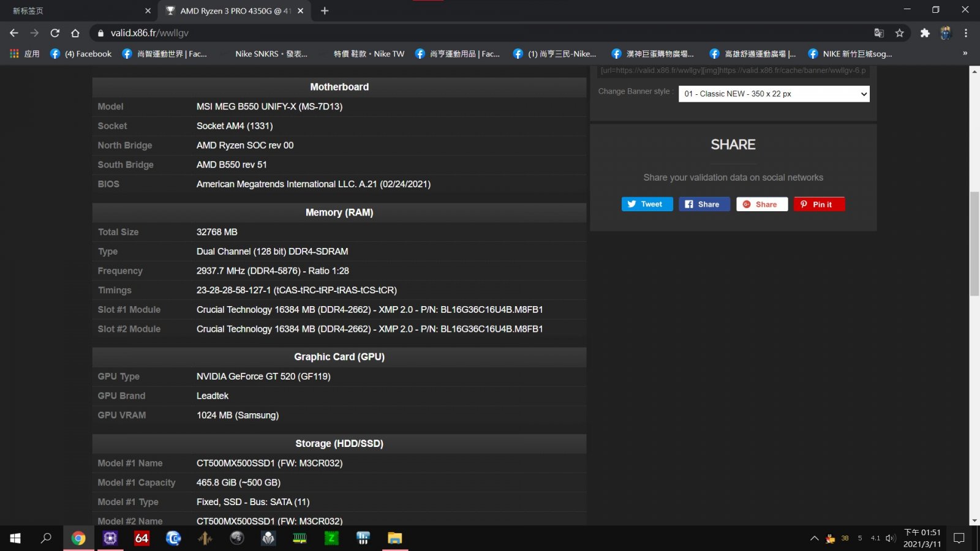
Task: Open the browser home page
Action: click(75, 33)
